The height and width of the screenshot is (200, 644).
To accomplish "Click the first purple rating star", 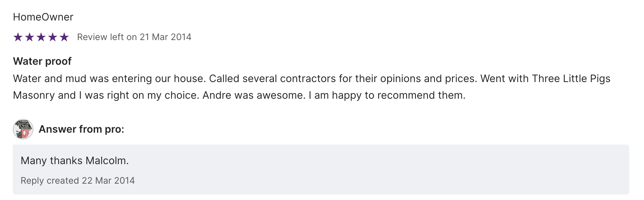I will pos(18,37).
